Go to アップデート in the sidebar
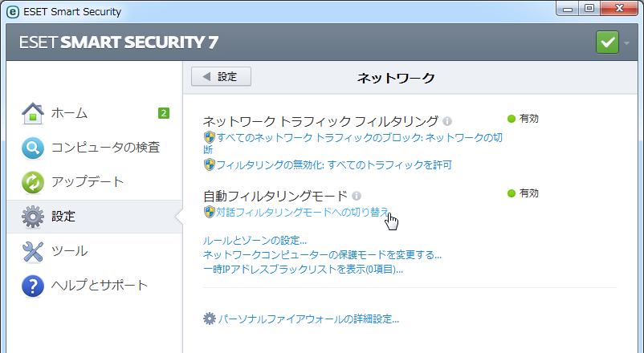644x353 pixels. tap(88, 182)
